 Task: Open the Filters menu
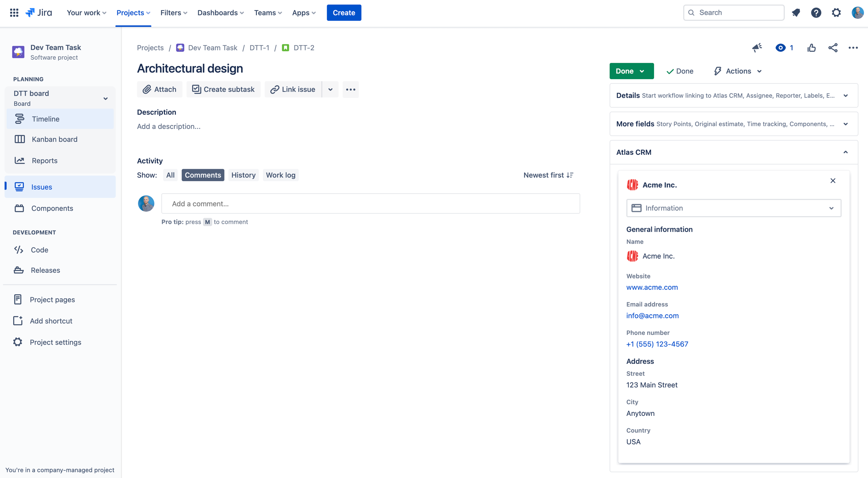coord(174,13)
